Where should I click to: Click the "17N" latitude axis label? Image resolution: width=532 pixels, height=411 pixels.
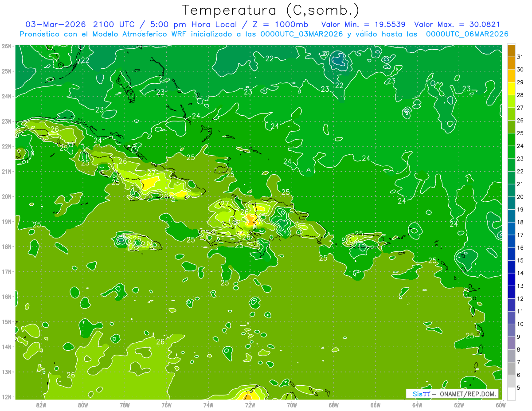pyautogui.click(x=6, y=271)
